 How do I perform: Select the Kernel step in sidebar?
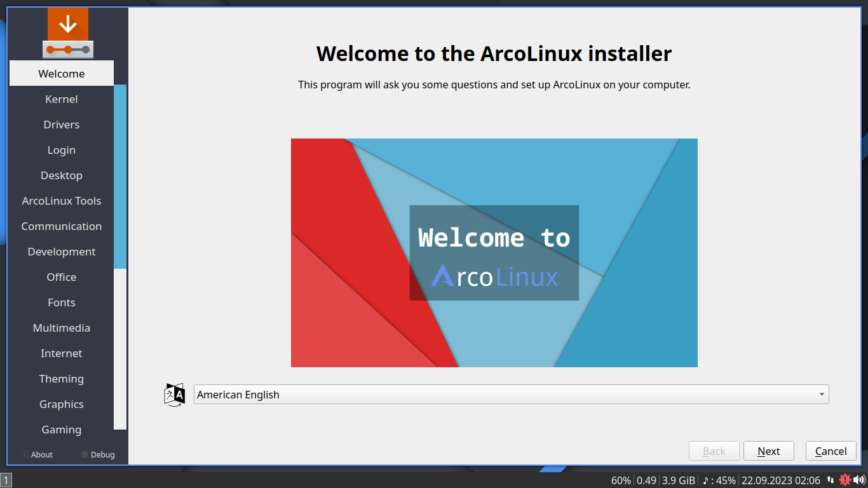coord(62,99)
